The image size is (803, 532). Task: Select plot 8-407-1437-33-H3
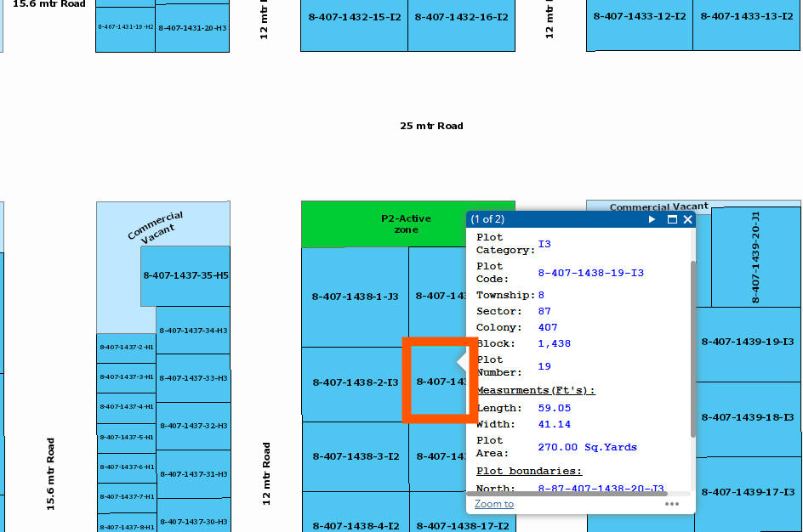(194, 379)
